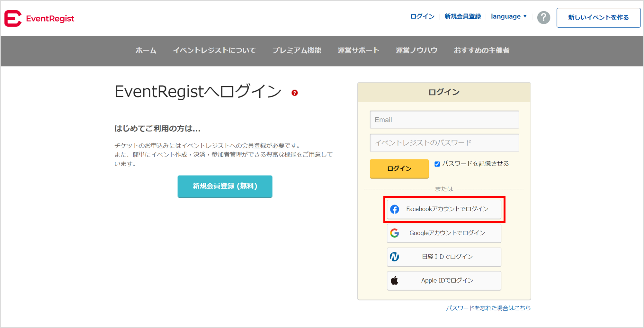
Task: Log in with Facebookアカウントでログイン
Action: (444, 209)
